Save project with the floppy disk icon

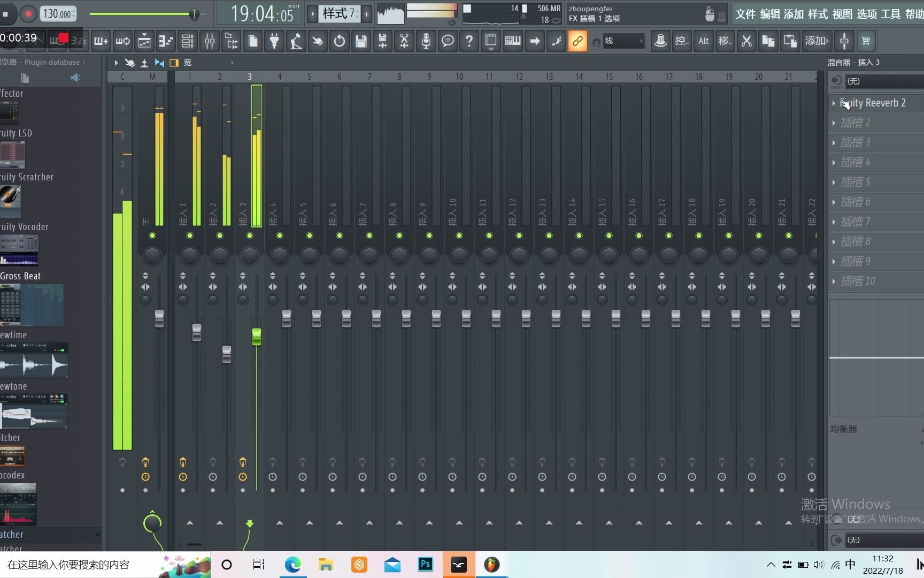pyautogui.click(x=361, y=41)
